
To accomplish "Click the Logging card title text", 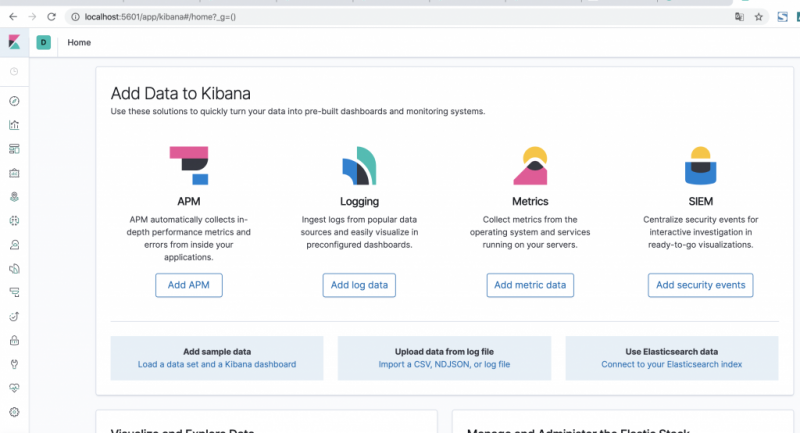I will coord(359,201).
